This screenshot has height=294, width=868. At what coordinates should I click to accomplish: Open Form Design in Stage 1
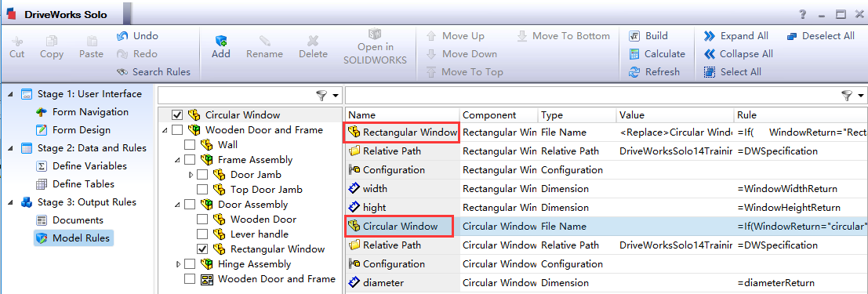point(81,130)
